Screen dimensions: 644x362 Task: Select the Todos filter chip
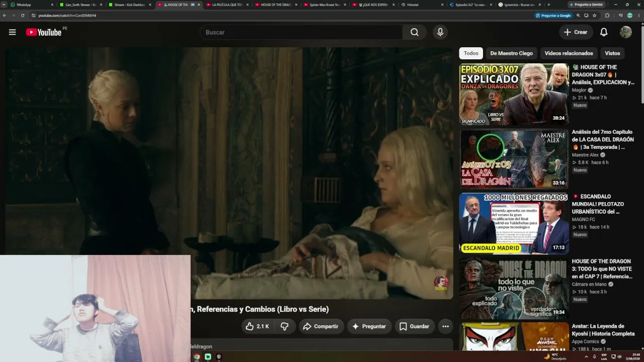(x=471, y=53)
